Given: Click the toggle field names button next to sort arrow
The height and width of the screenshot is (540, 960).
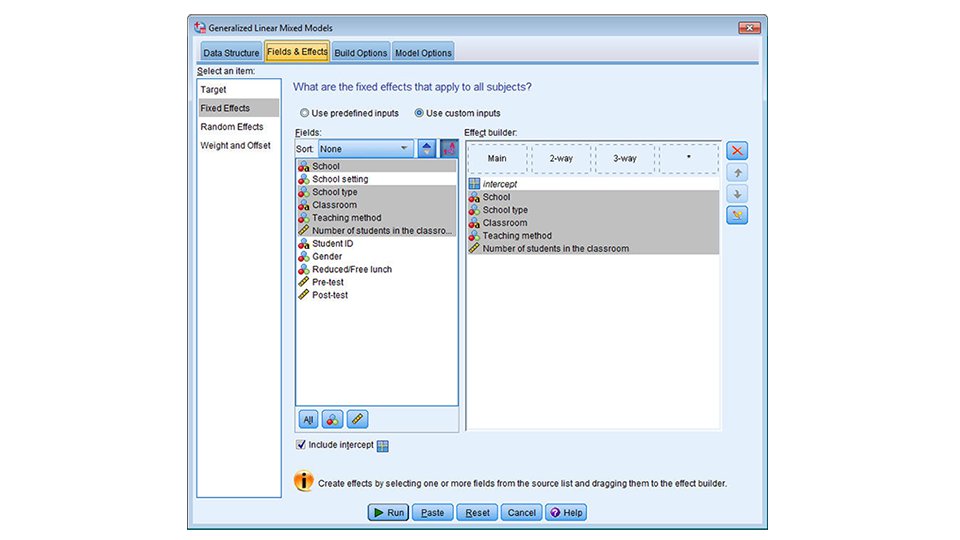Looking at the screenshot, I should 449,149.
